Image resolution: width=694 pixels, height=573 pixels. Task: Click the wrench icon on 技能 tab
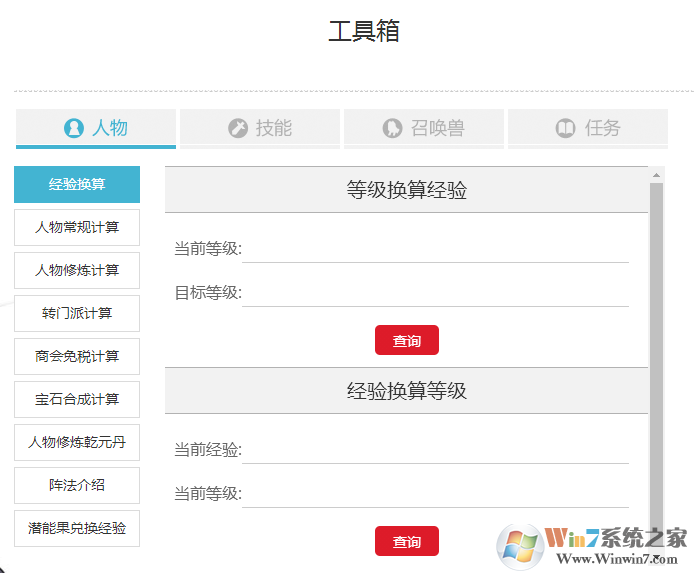tap(238, 128)
